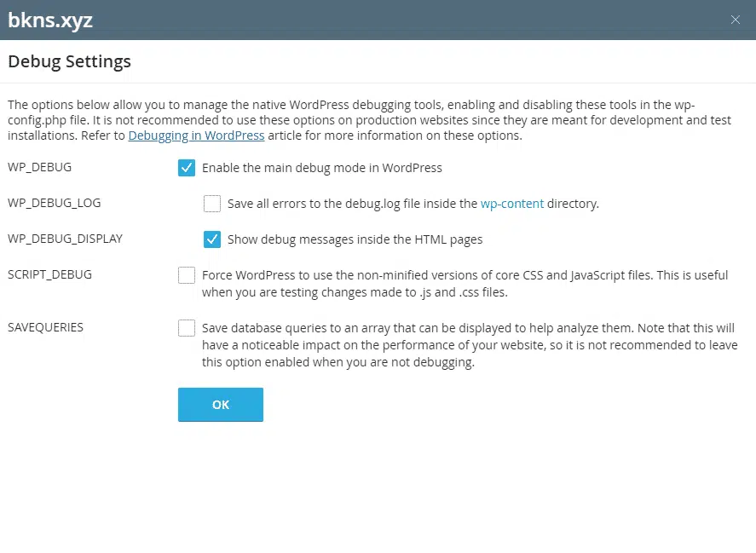Close the bkns.xyz dialog with the X

click(736, 20)
